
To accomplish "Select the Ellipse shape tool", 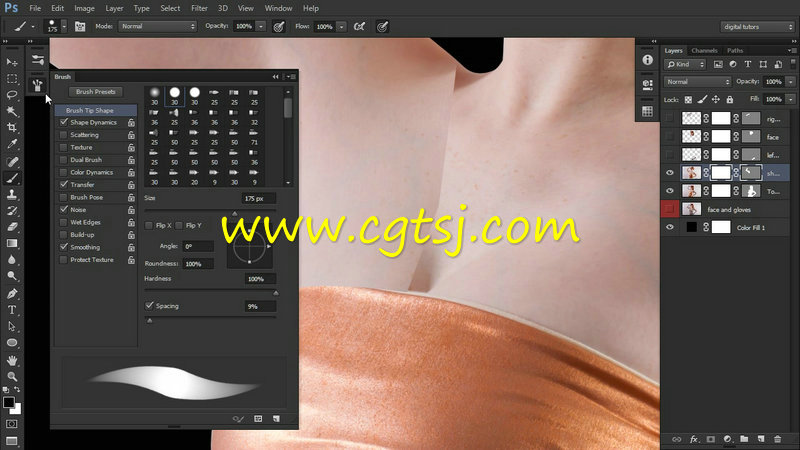I will [12, 342].
